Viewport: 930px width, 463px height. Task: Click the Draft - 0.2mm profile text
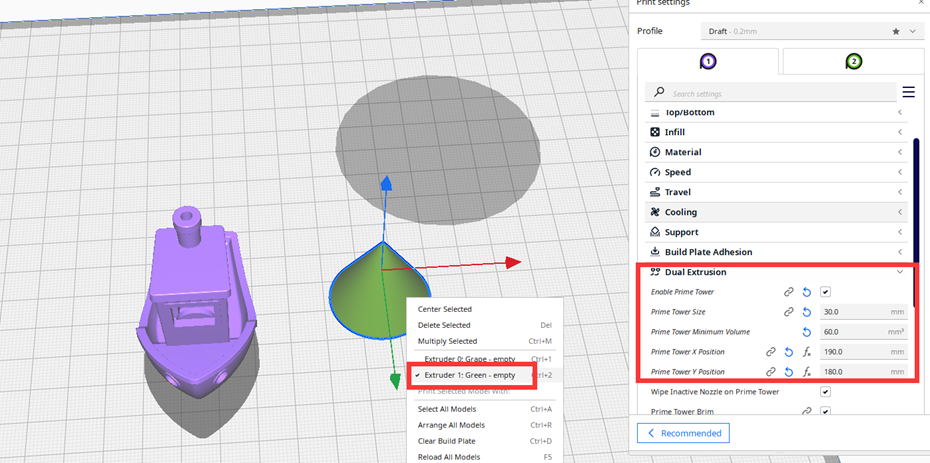[x=731, y=31]
